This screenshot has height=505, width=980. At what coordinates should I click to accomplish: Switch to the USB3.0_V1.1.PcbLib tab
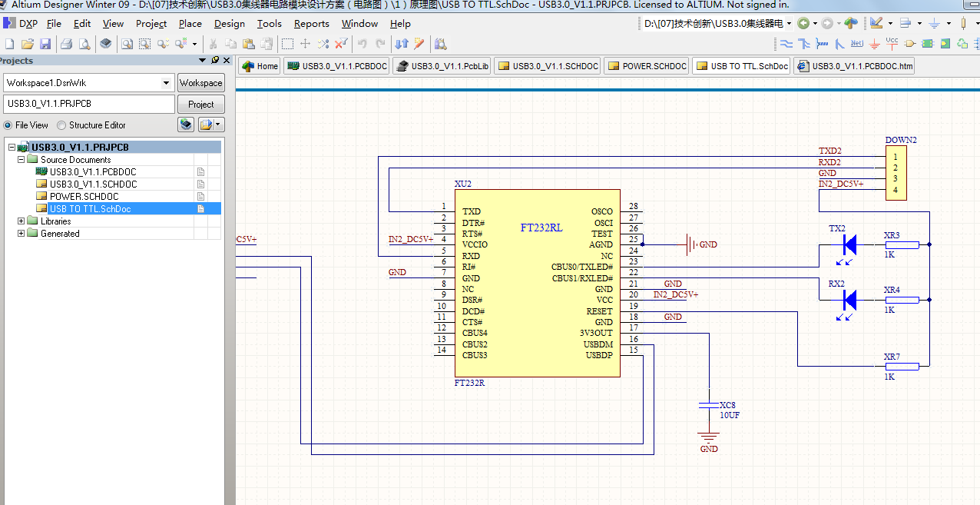pos(442,66)
